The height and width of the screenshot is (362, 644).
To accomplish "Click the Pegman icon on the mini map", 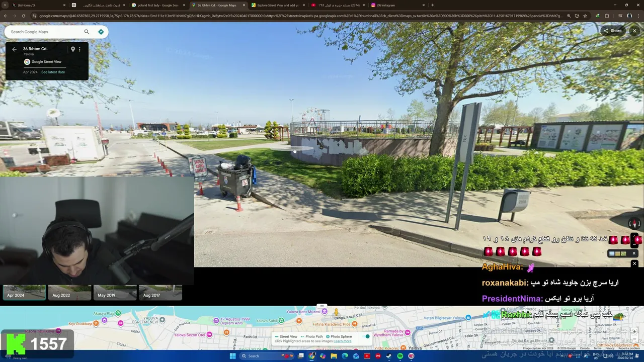I will pos(336,313).
